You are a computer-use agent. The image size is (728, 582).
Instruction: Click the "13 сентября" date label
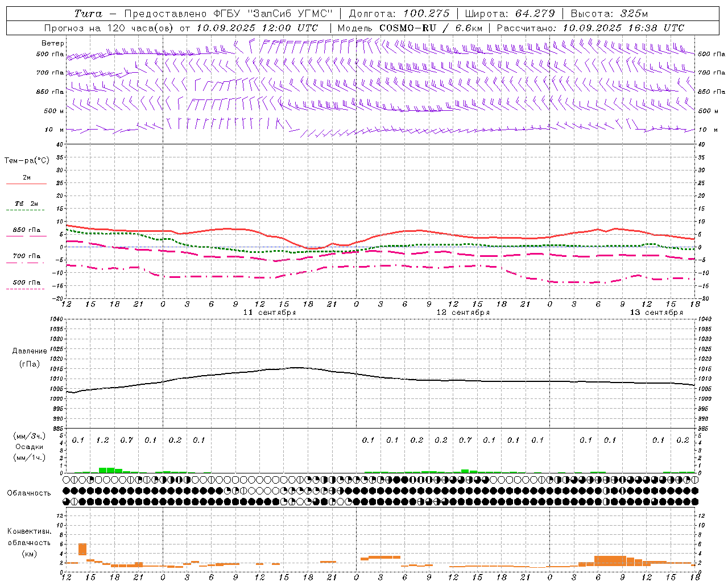click(x=656, y=312)
